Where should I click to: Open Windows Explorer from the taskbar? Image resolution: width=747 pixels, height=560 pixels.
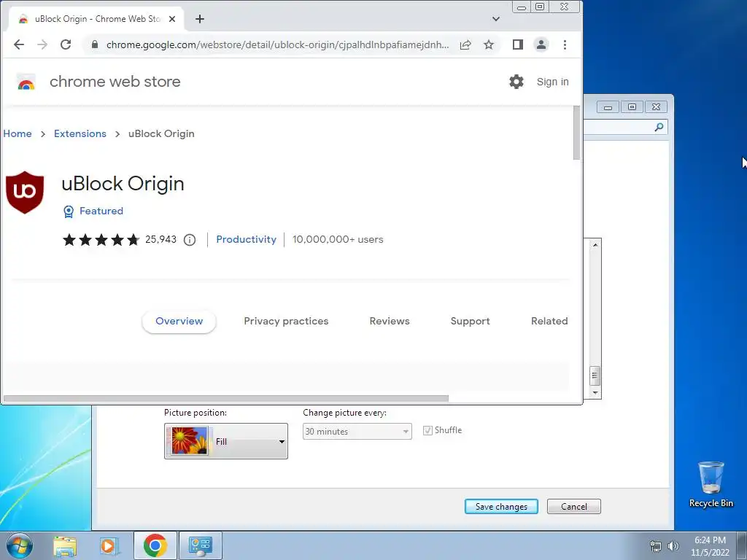coord(65,545)
